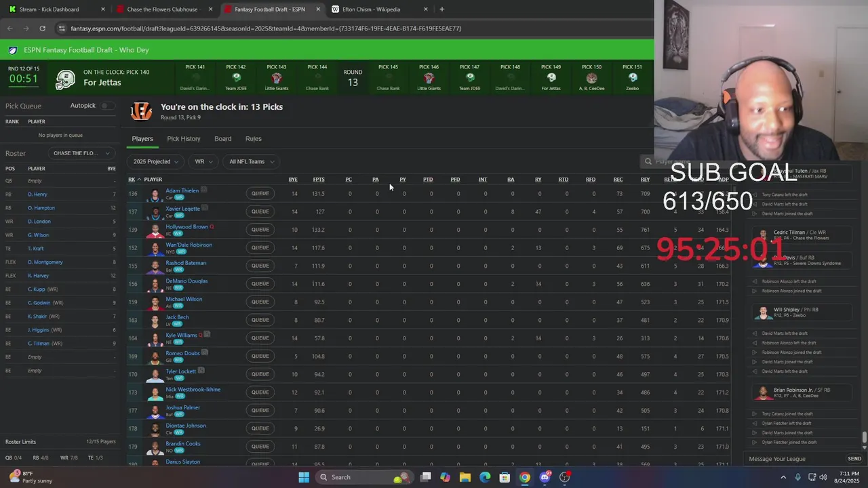
Task: Open the 2025 Projected dropdown
Action: 155,161
